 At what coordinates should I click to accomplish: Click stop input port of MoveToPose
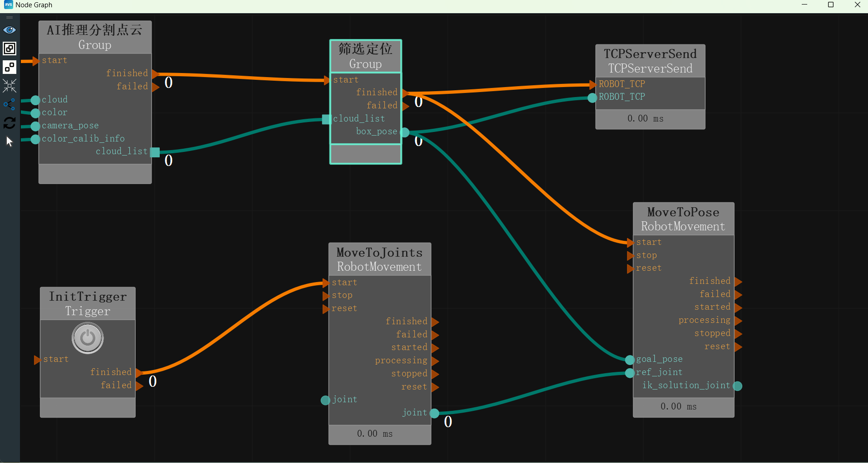(630, 256)
